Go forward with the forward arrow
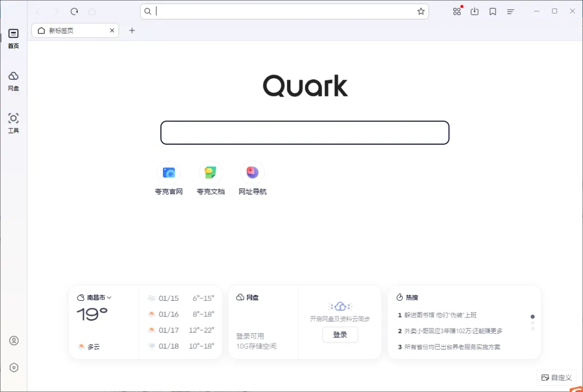Screen dimensions: 583x392 point(56,11)
